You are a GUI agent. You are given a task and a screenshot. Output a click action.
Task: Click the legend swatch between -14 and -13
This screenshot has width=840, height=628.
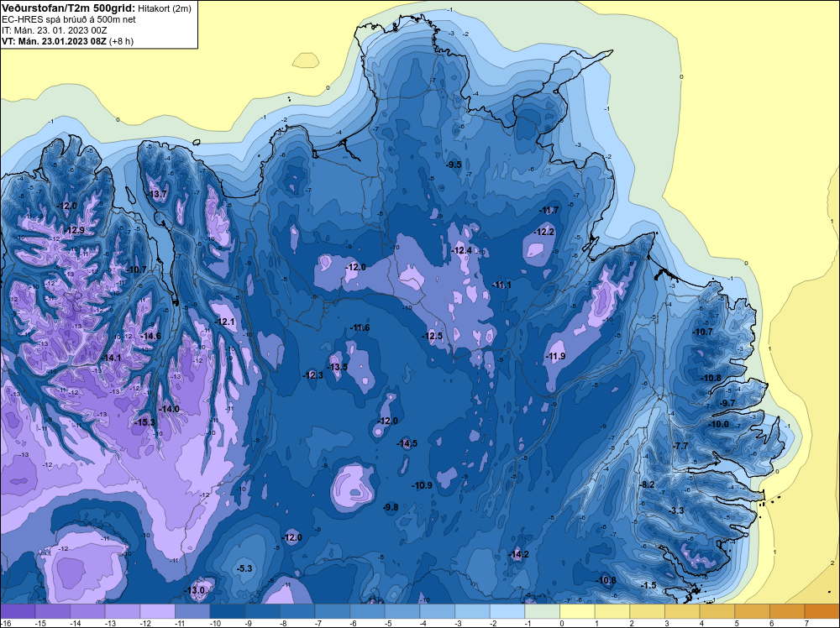(88, 611)
